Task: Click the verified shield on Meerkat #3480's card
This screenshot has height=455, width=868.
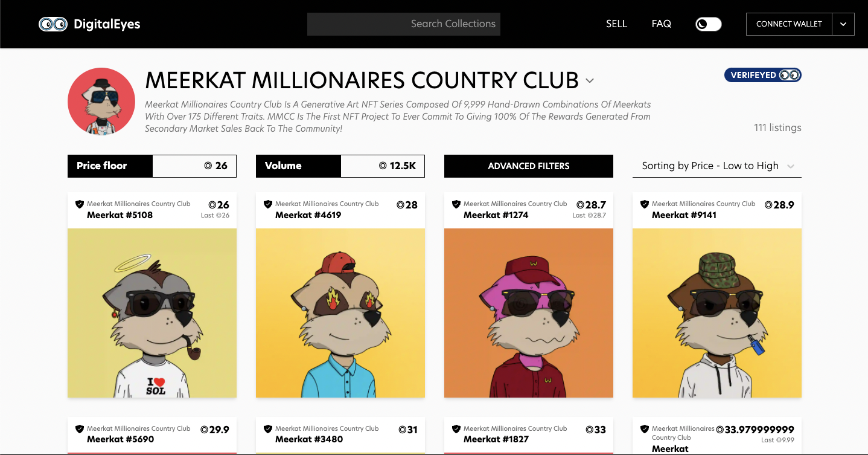Action: click(268, 428)
